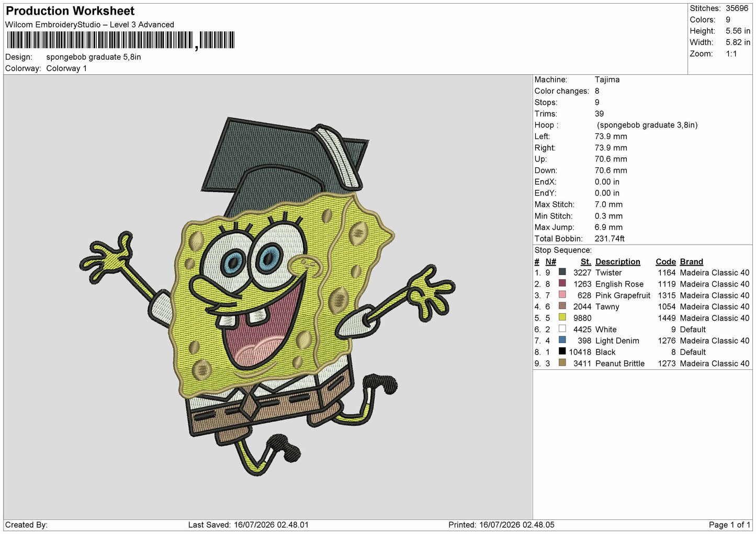The width and height of the screenshot is (756, 534).
Task: Click the 'Peanut Brittle' description text
Action: click(x=620, y=363)
